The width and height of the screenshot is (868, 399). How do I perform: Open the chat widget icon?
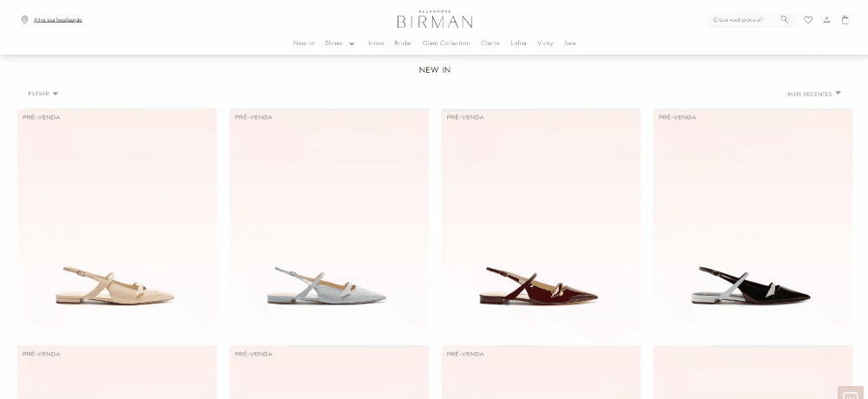(x=851, y=392)
